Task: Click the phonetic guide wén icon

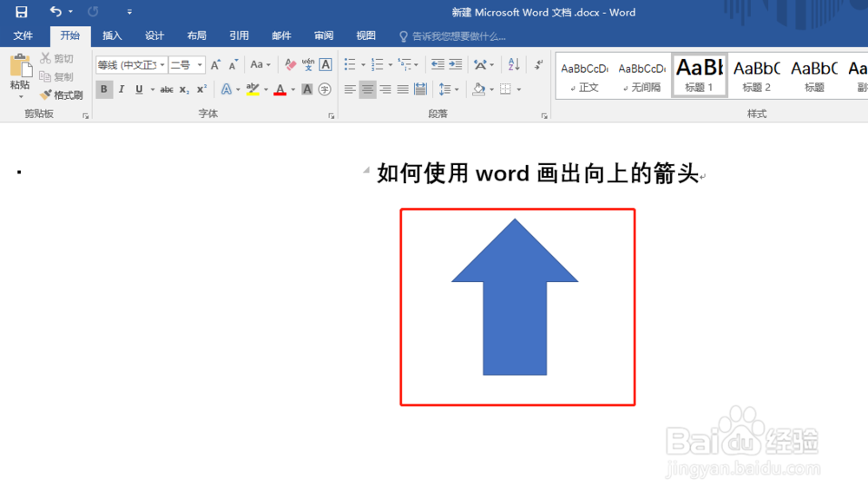Action: 308,65
